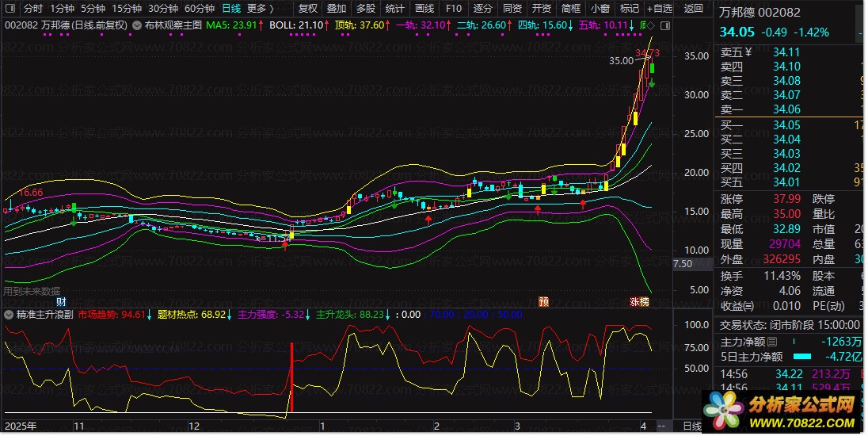Screen dimensions: 868x436
Task: Toggle 复权 price adjustment
Action: (x=307, y=9)
